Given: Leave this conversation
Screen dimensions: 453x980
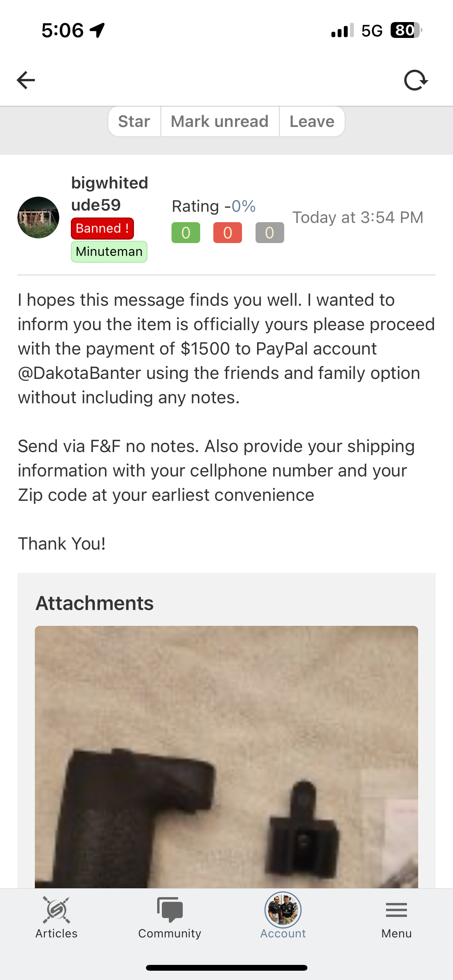Looking at the screenshot, I should [x=312, y=122].
